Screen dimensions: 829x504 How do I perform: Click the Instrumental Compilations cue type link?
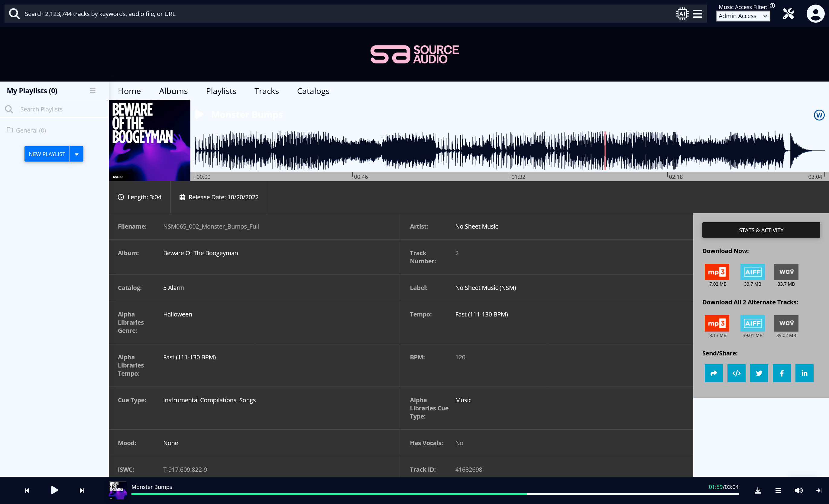(x=200, y=400)
